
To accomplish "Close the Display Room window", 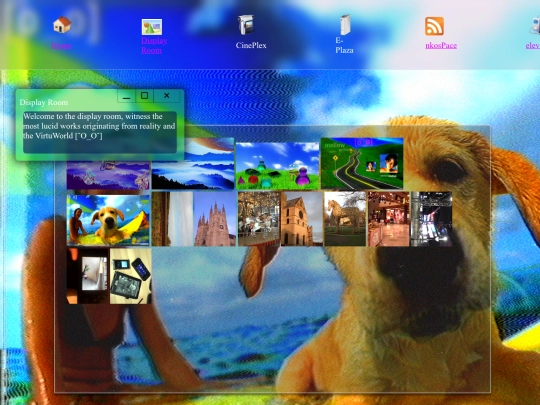I will [167, 96].
